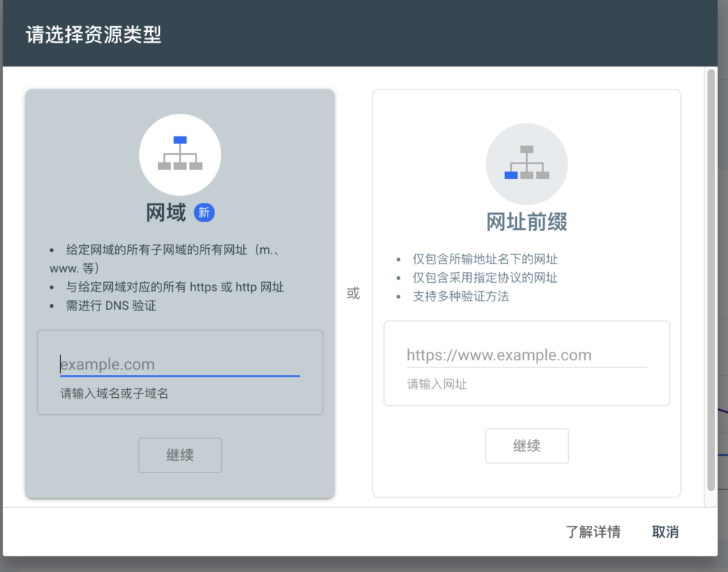Click the 或 separator label

353,293
